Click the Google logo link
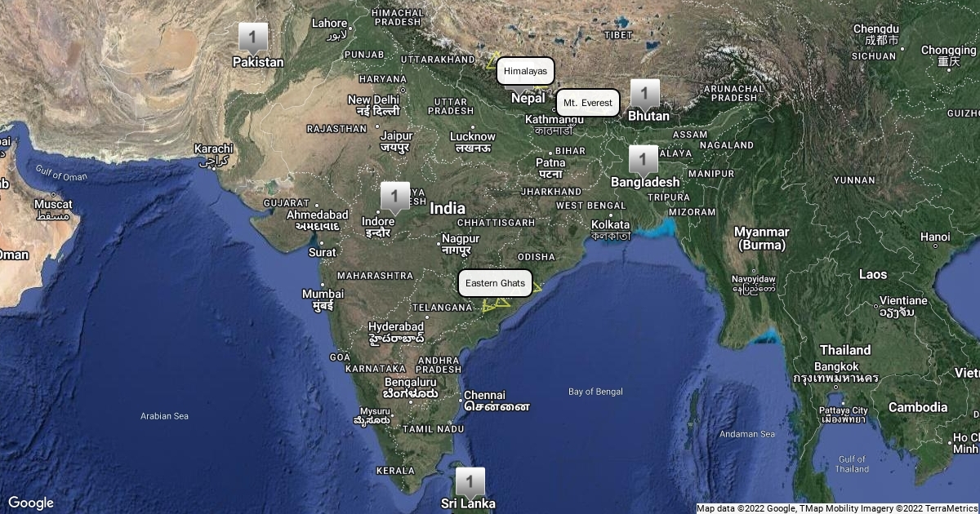Viewport: 980px width, 514px height. [30, 503]
